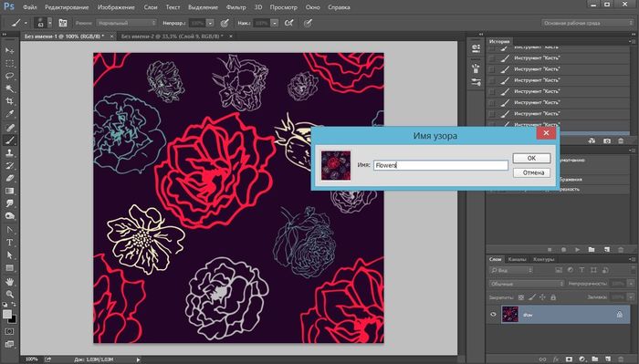Add layer style with fx icon

556,359
